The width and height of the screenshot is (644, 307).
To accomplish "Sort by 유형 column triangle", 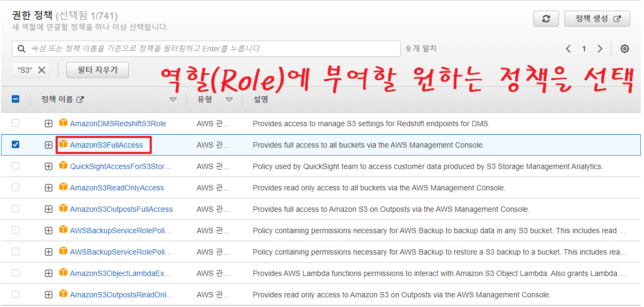I will coord(229,99).
